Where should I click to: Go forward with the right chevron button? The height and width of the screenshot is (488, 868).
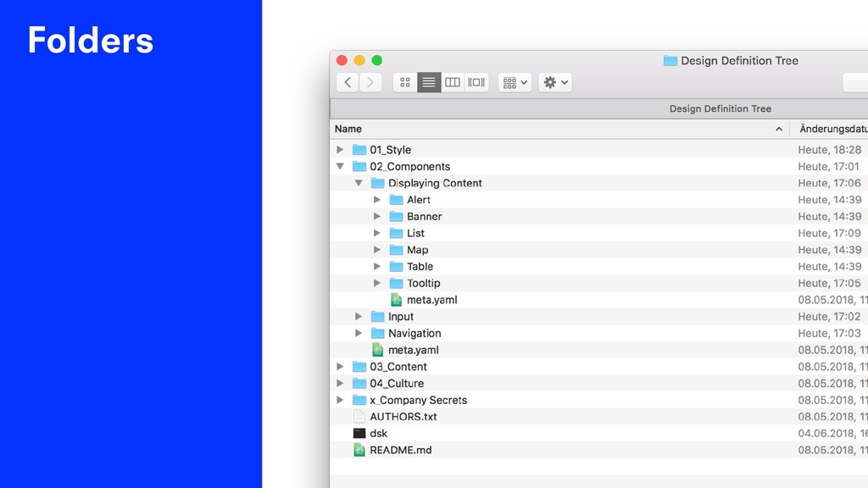[x=370, y=82]
